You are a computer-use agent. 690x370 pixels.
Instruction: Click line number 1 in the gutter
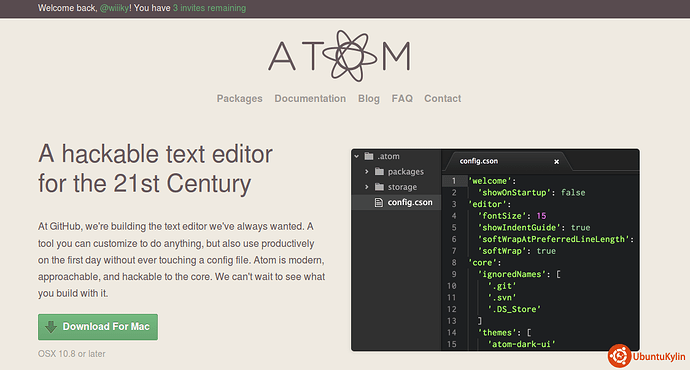(x=454, y=181)
